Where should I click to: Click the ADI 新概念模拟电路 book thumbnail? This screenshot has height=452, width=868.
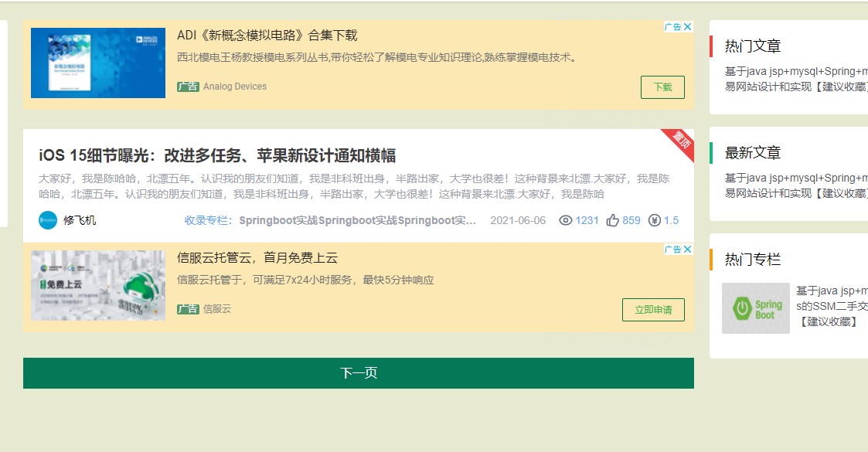tap(98, 63)
